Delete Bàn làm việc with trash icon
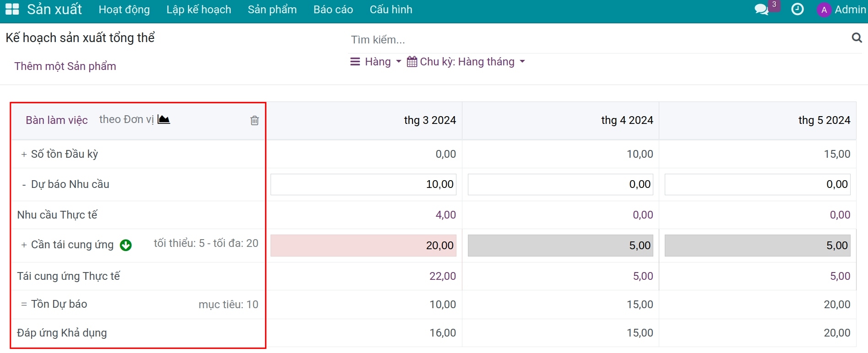 [x=255, y=120]
